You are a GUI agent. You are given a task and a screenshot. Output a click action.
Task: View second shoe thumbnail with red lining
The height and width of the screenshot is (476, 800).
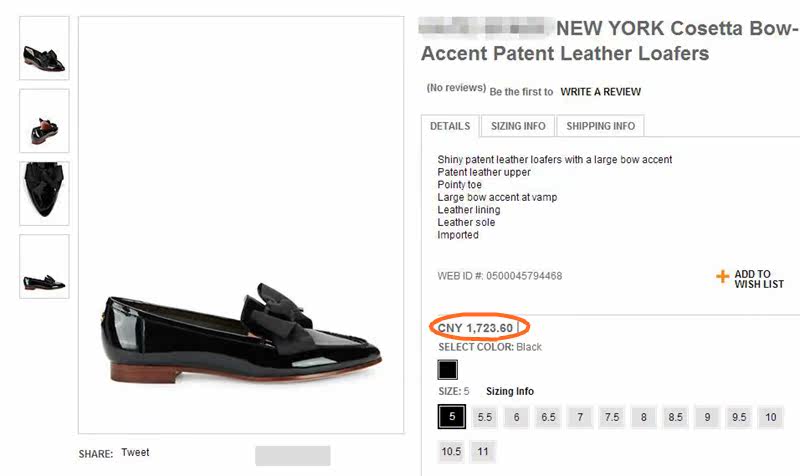44,121
